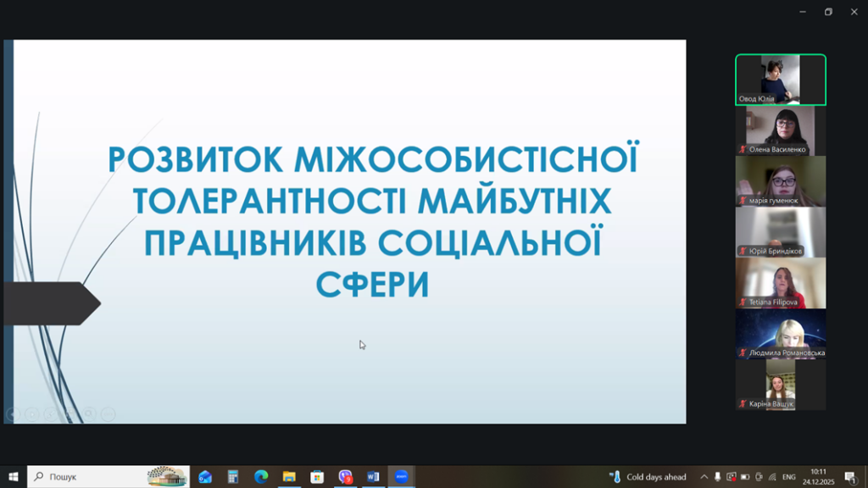
Task: Select Овод Юлія's video thumbnail
Action: click(781, 80)
